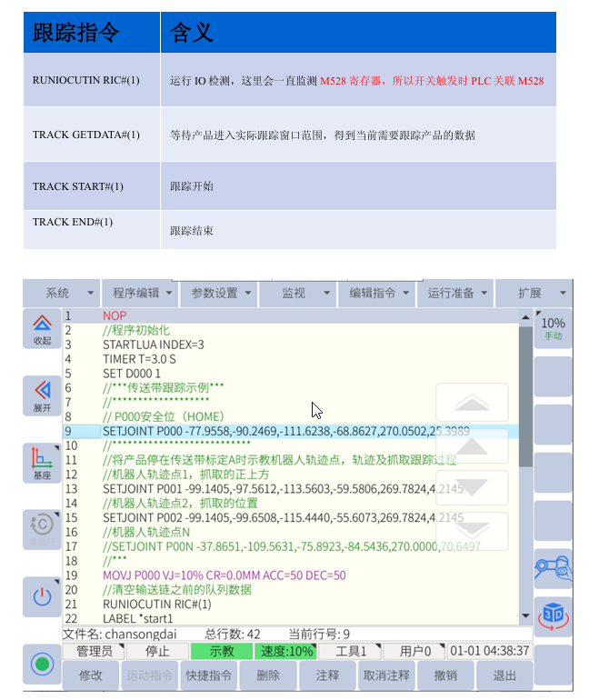This screenshot has width=589, height=700.
Task: Click the green circle servo button
Action: click(x=42, y=664)
